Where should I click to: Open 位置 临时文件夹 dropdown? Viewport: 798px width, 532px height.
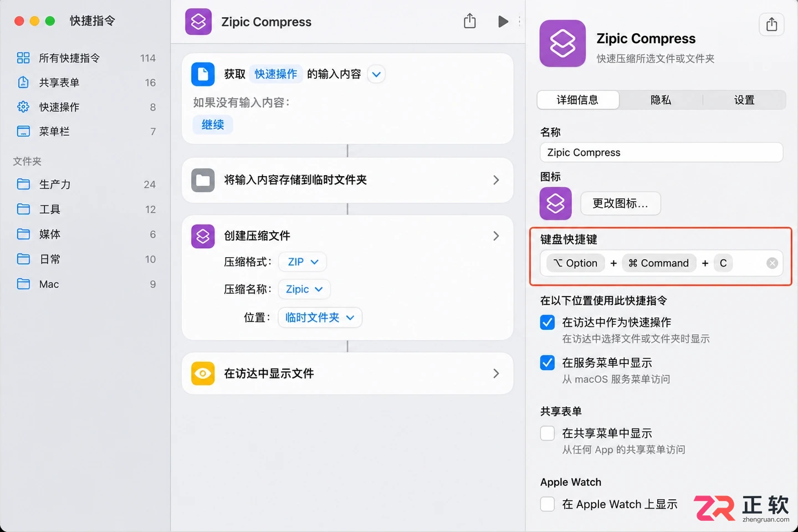(320, 318)
